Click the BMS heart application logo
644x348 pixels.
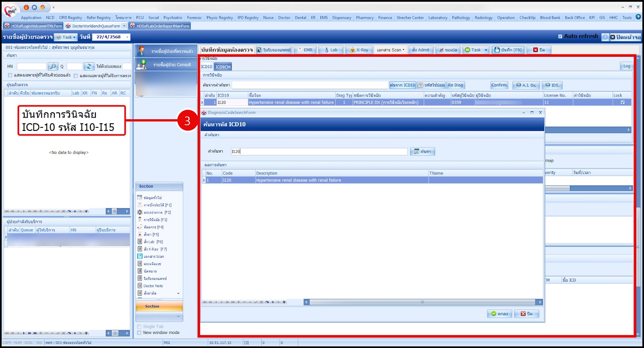click(x=10, y=11)
